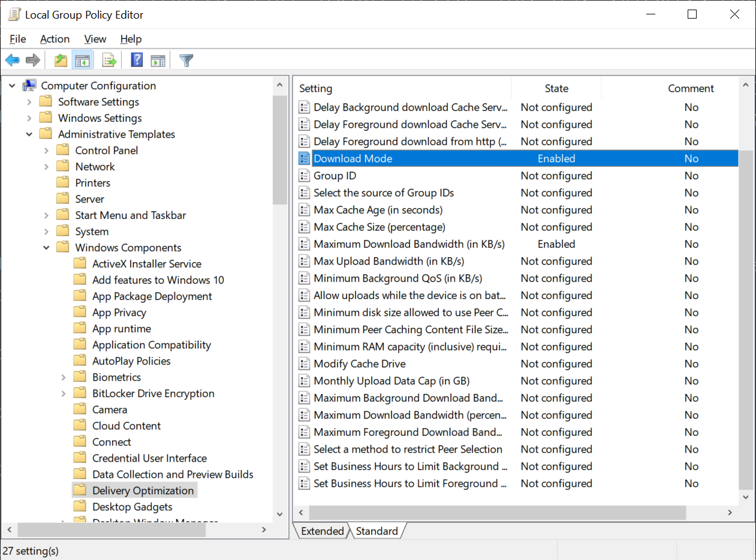Image resolution: width=756 pixels, height=560 pixels.
Task: Click the Connect folder icon
Action: (80, 442)
